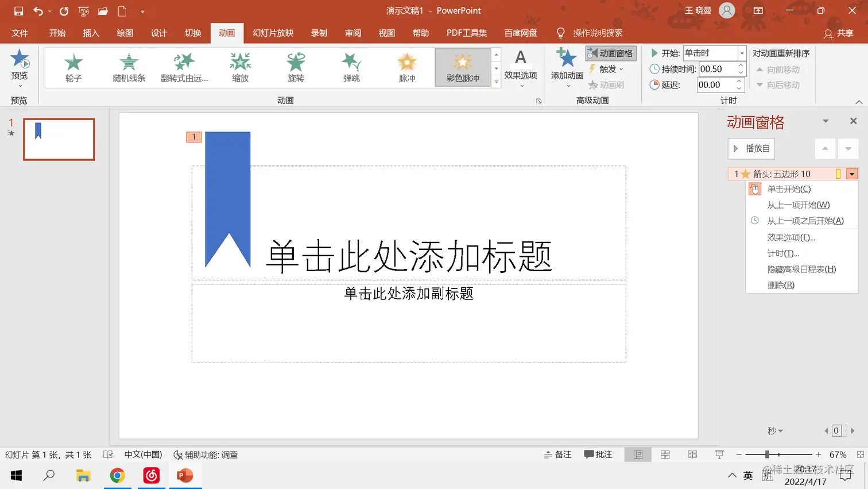Open the Windows Start menu
This screenshot has height=489, width=868.
[x=16, y=475]
